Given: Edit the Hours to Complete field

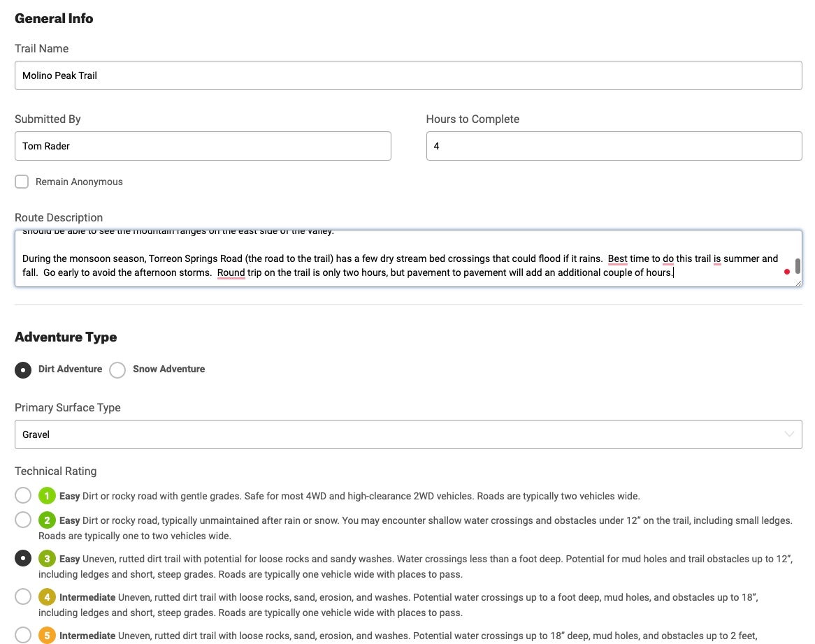Looking at the screenshot, I should pos(614,146).
